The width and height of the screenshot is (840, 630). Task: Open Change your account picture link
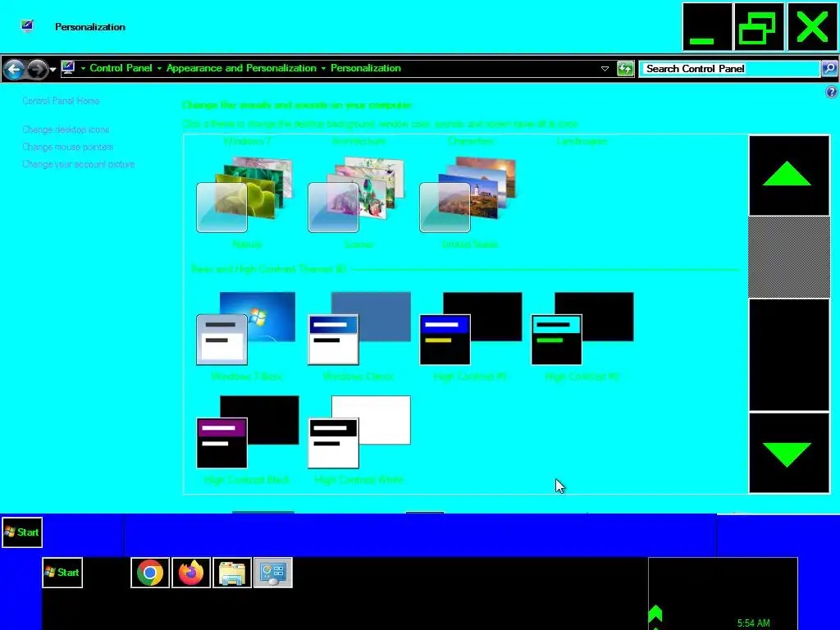point(78,164)
